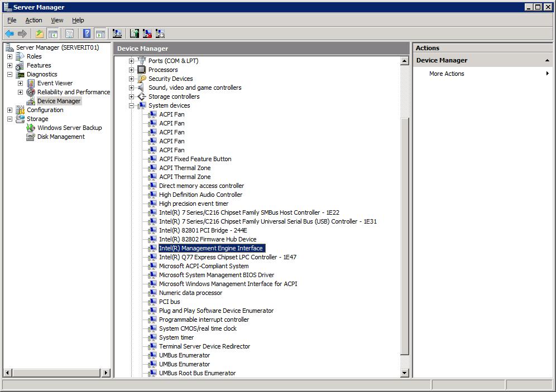Collapse the Storage node in the left tree
Screen dimensions: 556x392
tap(9, 119)
